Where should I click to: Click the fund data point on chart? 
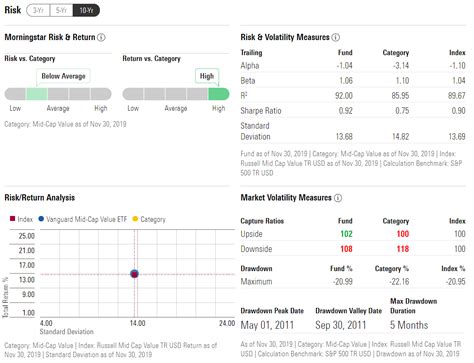[x=134, y=274]
